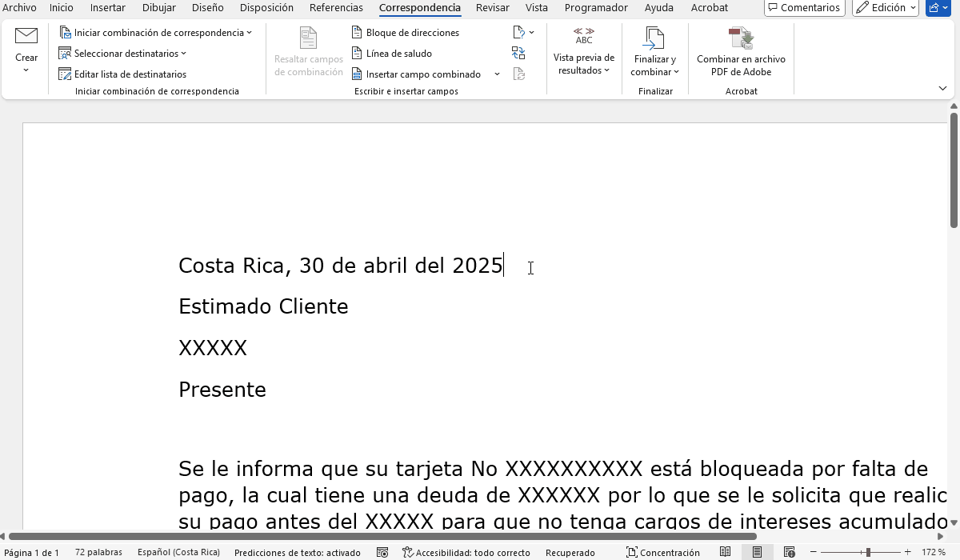
Task: Open the Revisar ribbon tab
Action: [492, 8]
